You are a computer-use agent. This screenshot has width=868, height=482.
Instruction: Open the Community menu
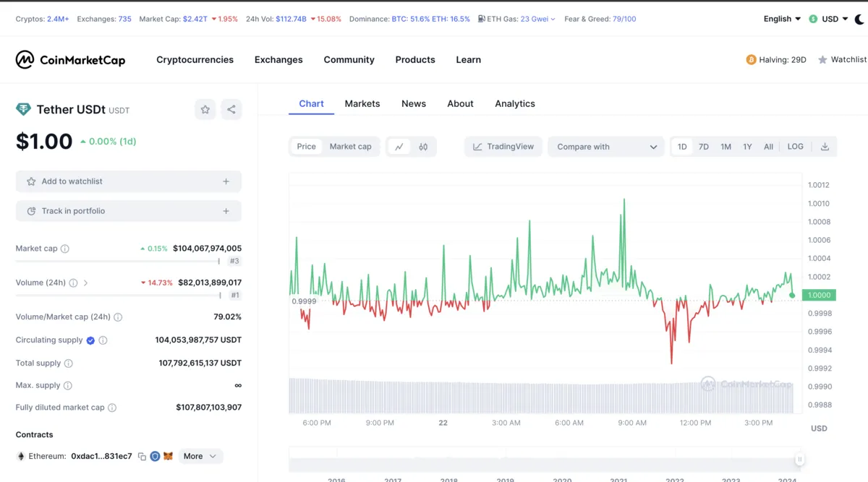click(349, 60)
